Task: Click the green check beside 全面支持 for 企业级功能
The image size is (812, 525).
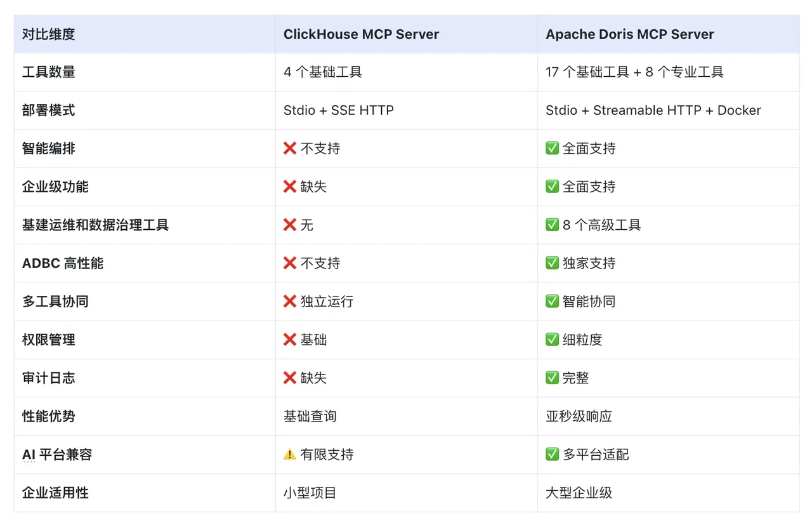Action: coord(553,187)
